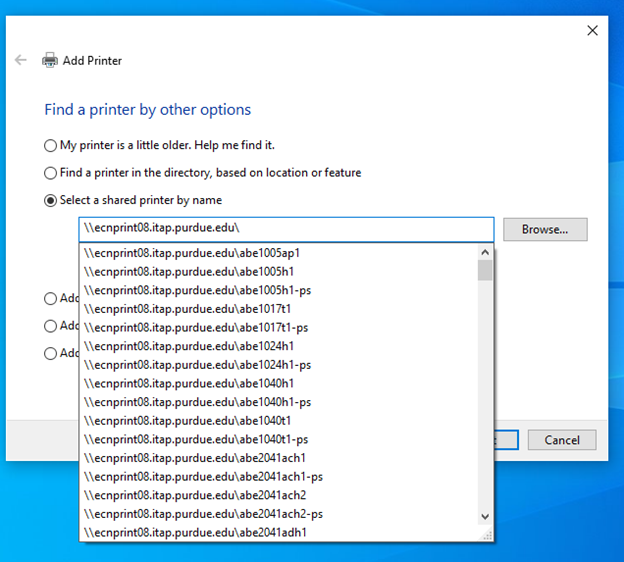Screen dimensions: 624x562
Task: Click the Cancel button
Action: 562,440
